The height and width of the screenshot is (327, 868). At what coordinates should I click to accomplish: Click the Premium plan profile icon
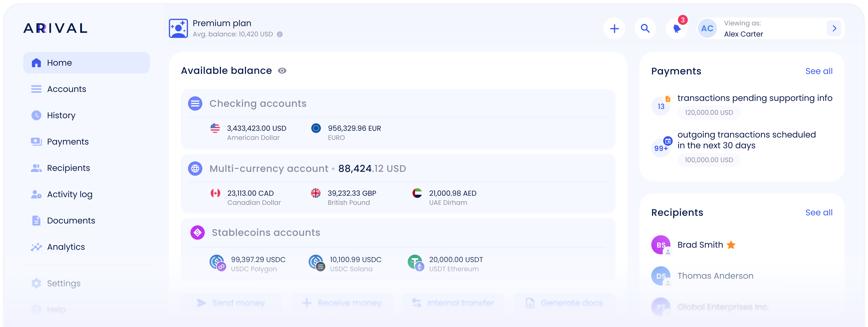point(178,28)
